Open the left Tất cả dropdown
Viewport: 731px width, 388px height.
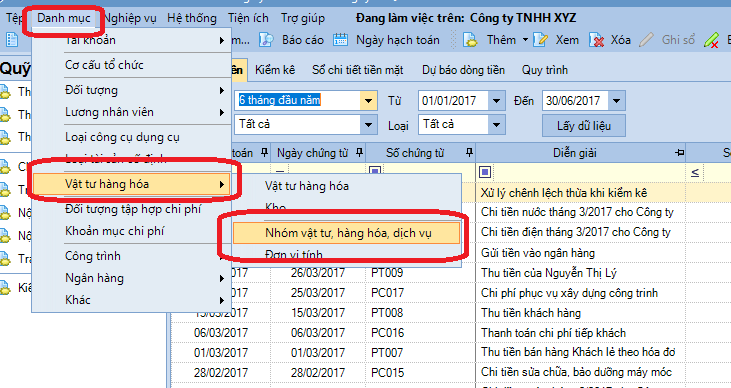click(x=368, y=125)
